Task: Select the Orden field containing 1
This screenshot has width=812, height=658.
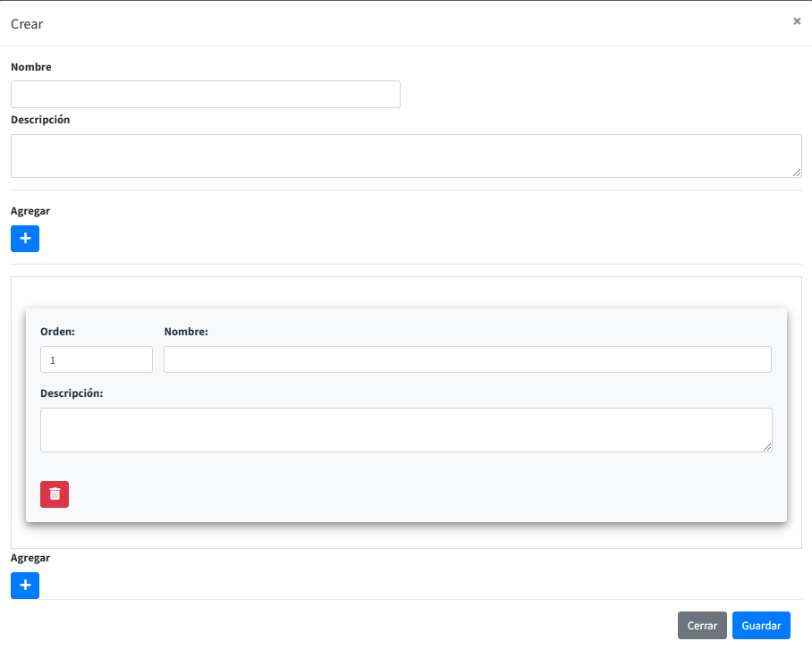Action: [97, 359]
